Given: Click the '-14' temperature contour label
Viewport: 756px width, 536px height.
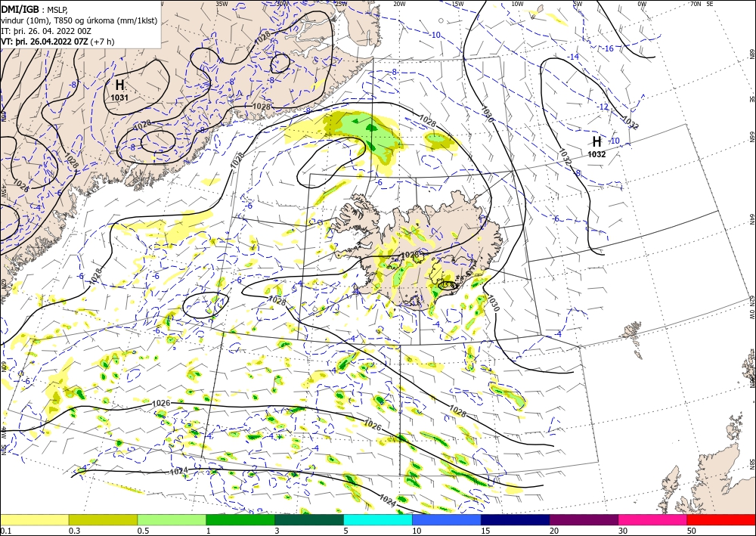Looking at the screenshot, I should [x=573, y=57].
